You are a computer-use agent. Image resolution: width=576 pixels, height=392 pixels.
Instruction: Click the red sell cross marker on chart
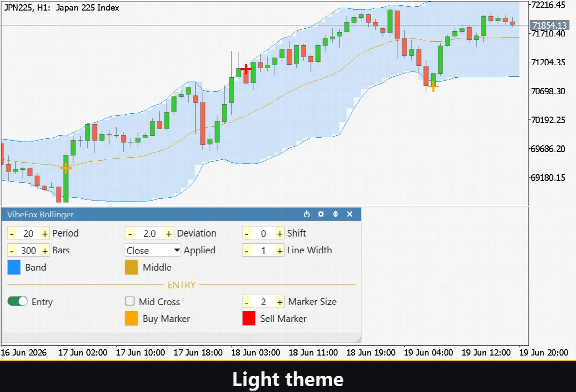click(246, 69)
